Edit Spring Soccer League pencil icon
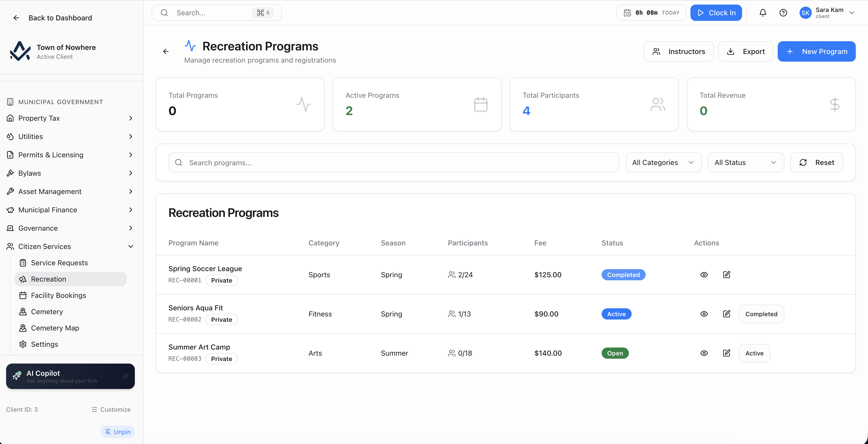The width and height of the screenshot is (868, 444). click(x=727, y=275)
